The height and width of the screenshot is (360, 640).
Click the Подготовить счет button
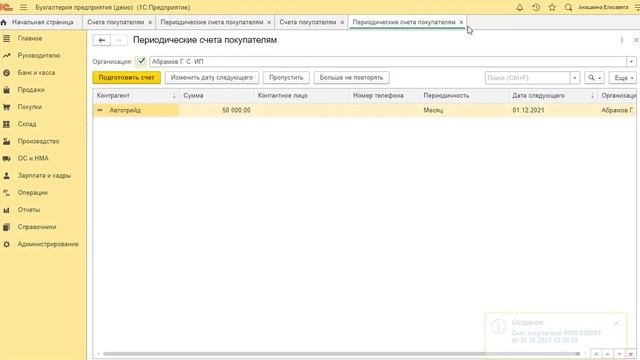point(127,78)
